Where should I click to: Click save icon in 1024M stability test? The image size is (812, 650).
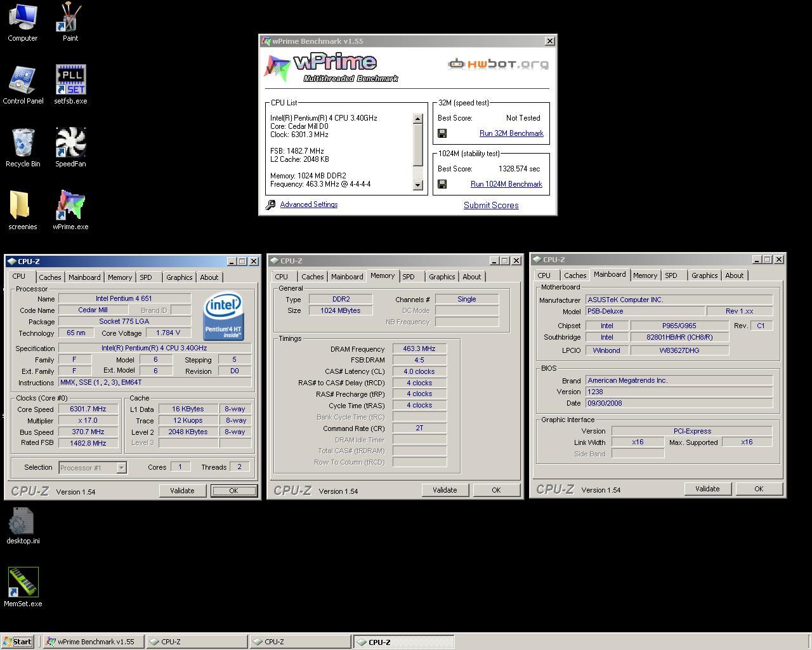(442, 184)
